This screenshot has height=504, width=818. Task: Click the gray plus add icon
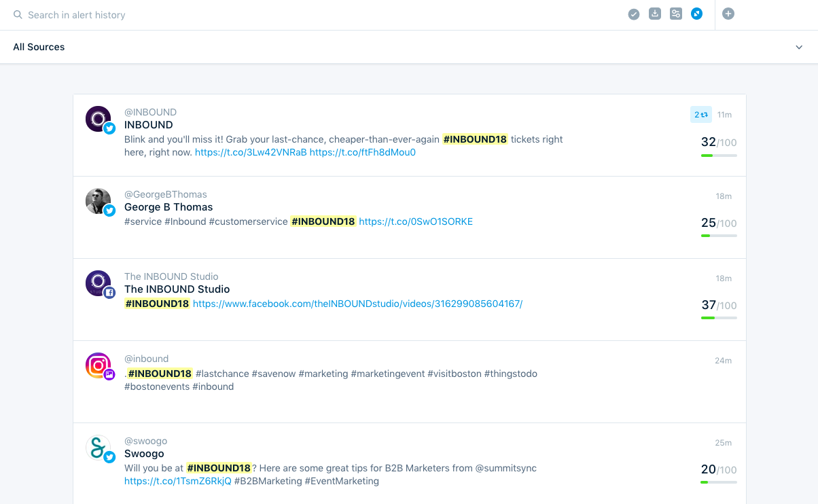(728, 14)
